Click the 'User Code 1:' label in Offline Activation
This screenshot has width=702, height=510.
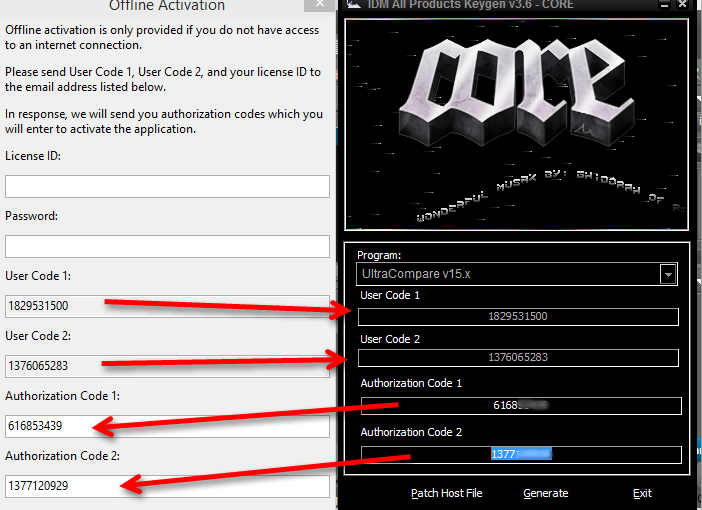pos(38,276)
